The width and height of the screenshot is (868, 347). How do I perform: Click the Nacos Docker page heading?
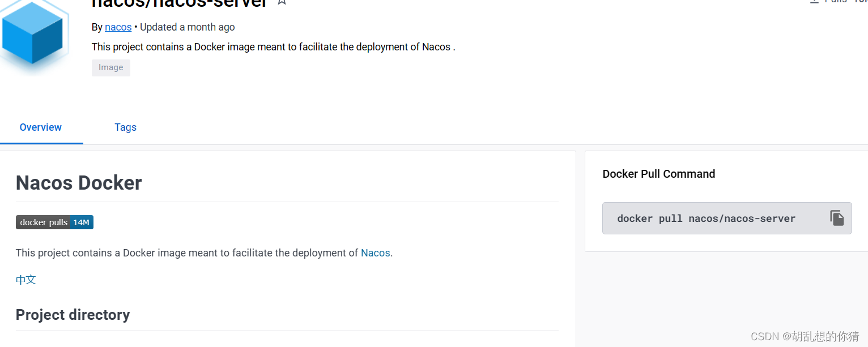click(x=79, y=182)
